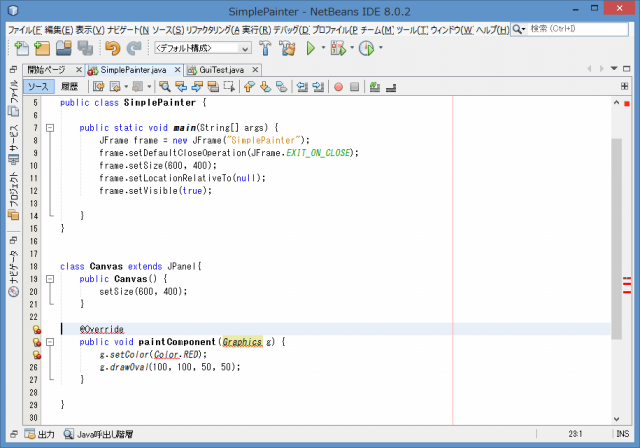The width and height of the screenshot is (640, 448).
Task: Click the Comment lines icon
Action: point(375,86)
